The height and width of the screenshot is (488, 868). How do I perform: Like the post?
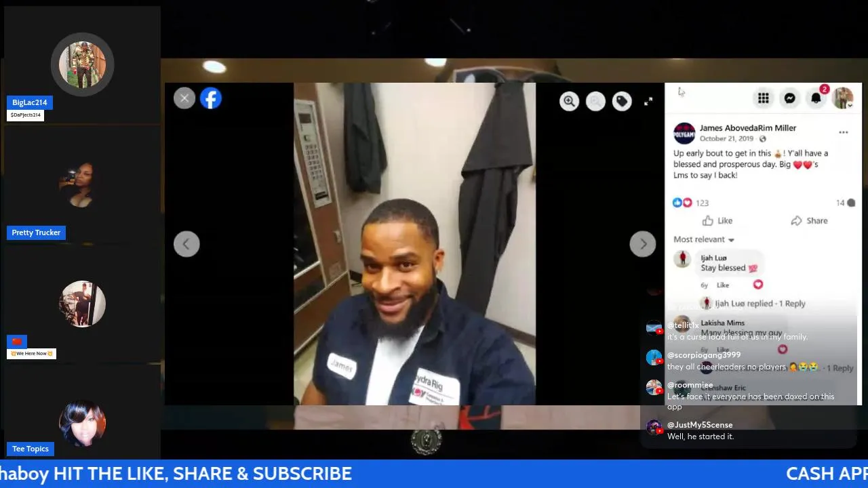click(717, 221)
